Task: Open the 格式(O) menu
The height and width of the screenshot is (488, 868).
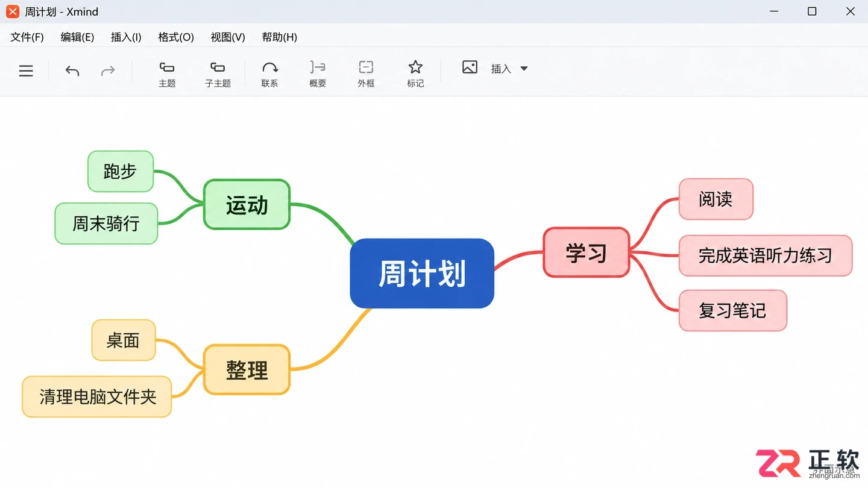Action: click(176, 37)
